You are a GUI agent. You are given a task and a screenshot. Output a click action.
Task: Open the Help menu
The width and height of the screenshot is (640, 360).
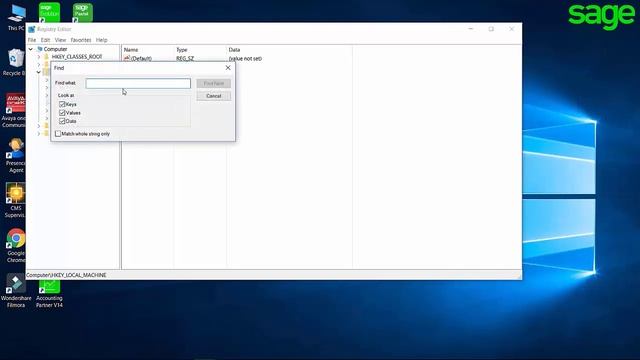[102, 40]
